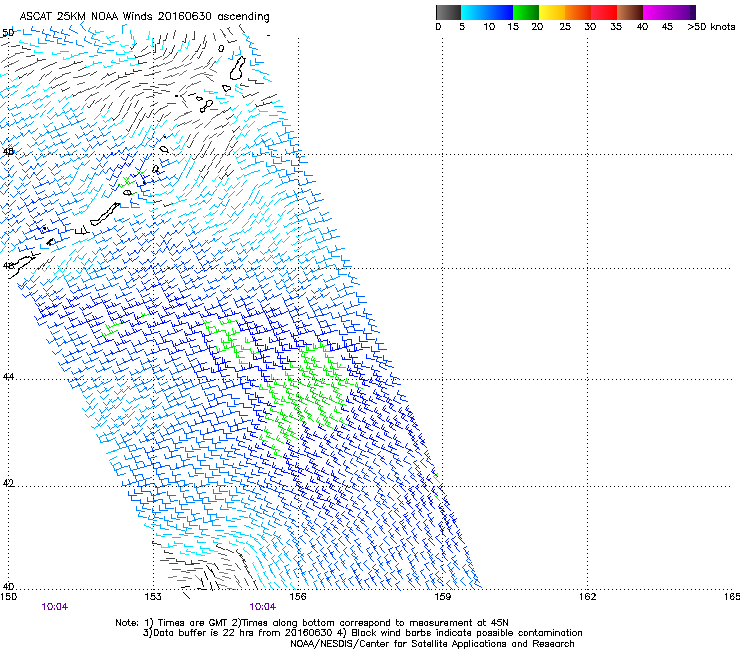Click the legend tick label '25'
The width and height of the screenshot is (740, 650).
[564, 27]
